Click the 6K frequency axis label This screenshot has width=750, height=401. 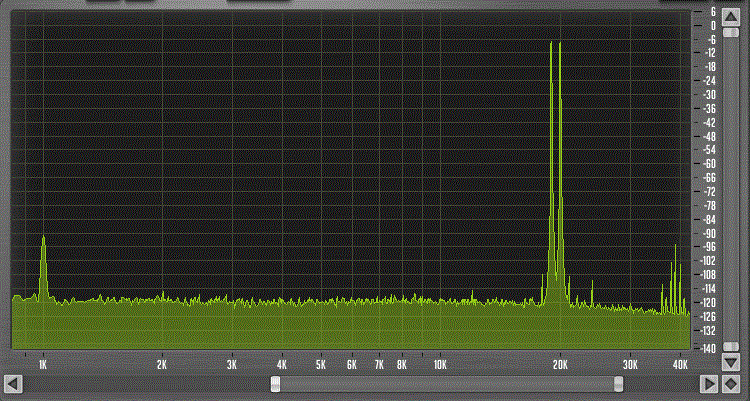(352, 365)
